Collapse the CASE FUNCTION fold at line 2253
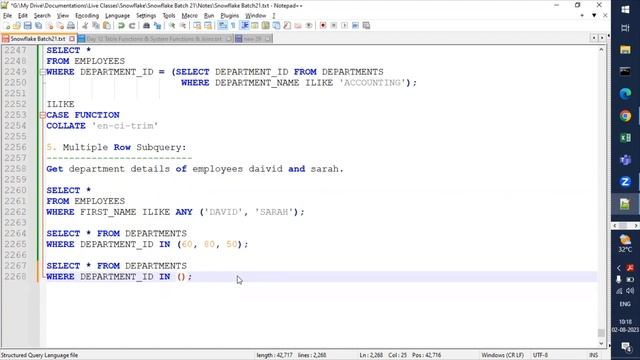This screenshot has height=360, width=640. point(42,116)
